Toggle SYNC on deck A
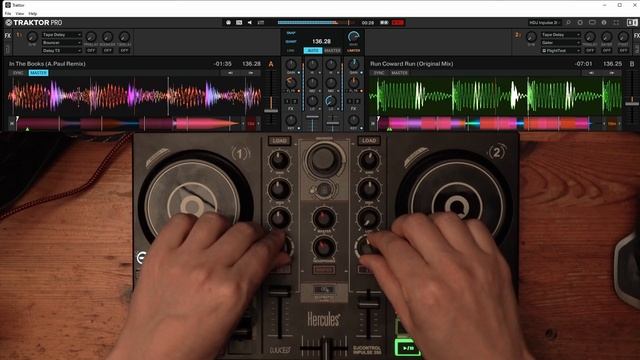 18,73
